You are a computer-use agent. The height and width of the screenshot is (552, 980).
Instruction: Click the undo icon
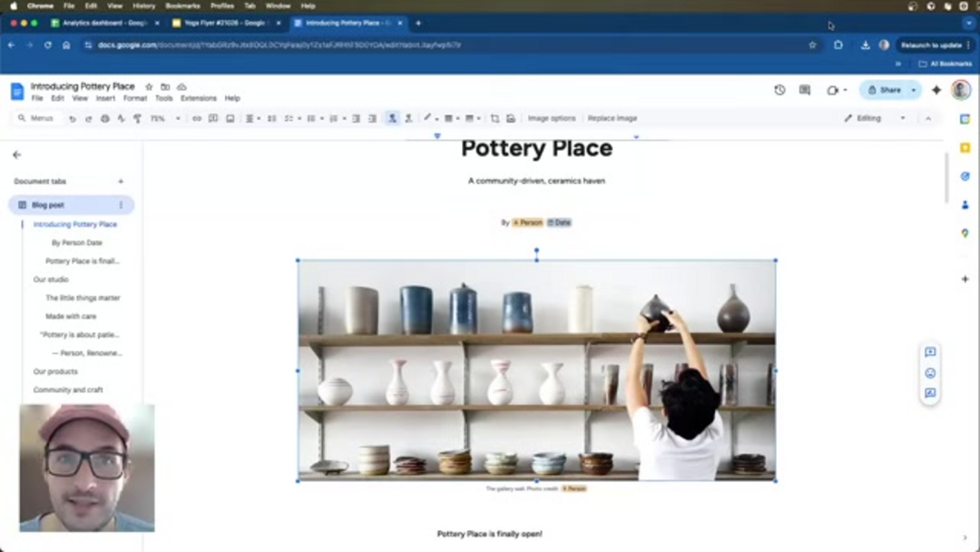pyautogui.click(x=71, y=118)
